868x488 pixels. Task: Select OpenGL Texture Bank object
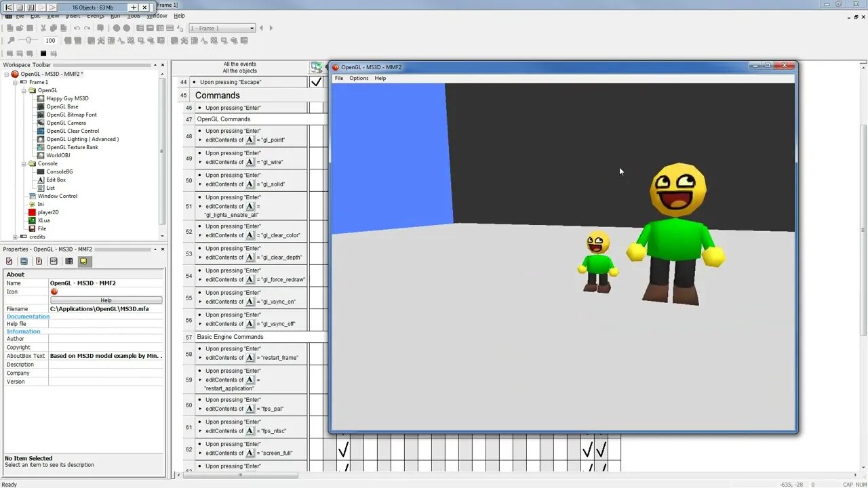(72, 147)
